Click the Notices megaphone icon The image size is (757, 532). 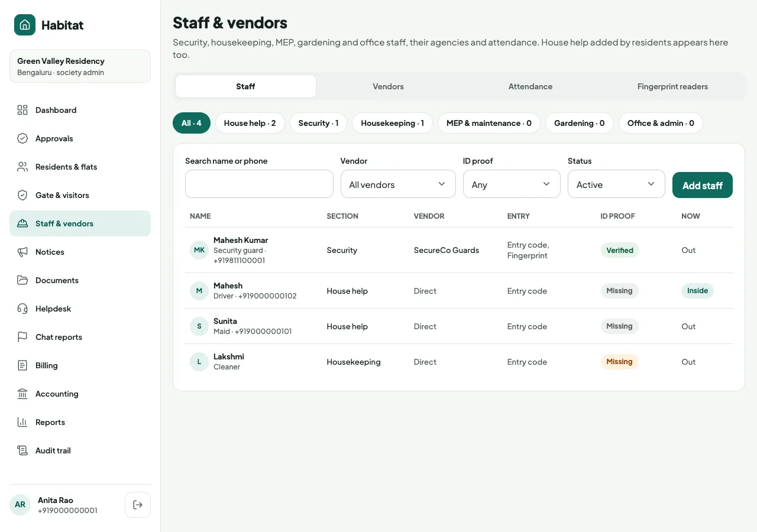[x=22, y=252]
